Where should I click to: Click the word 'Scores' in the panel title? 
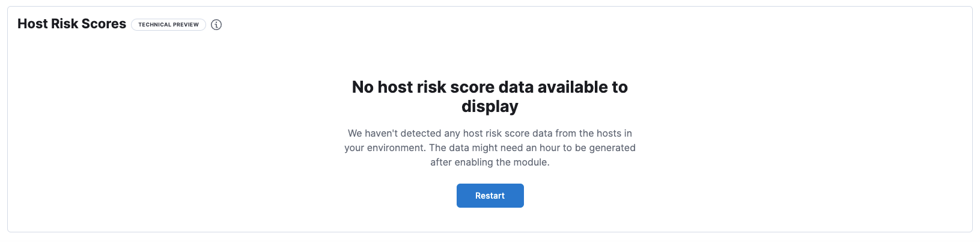tap(104, 24)
